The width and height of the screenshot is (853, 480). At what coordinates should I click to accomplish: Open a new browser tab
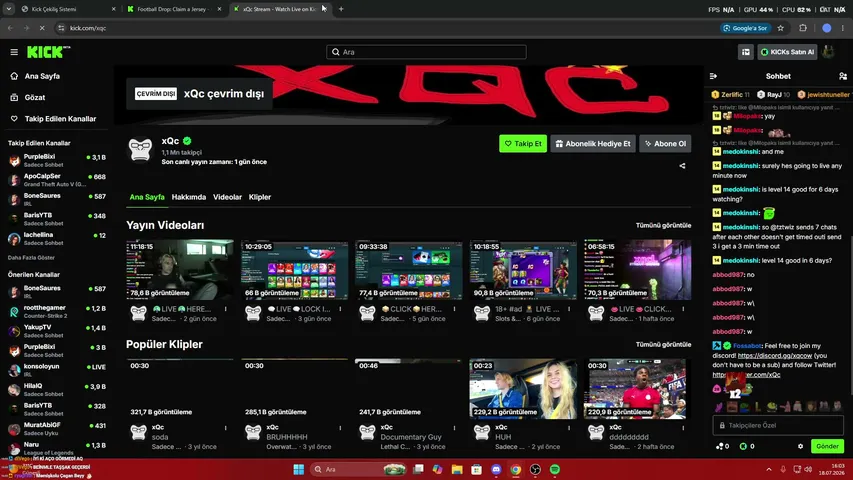tap(341, 9)
